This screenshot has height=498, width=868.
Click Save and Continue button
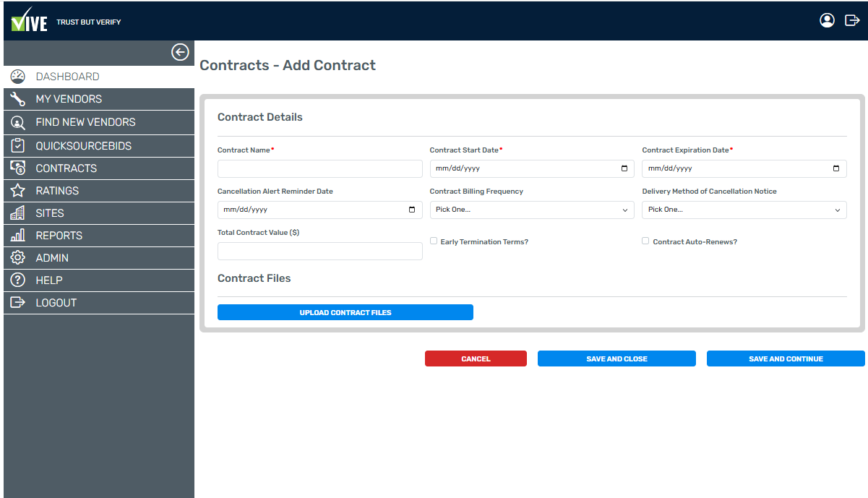(785, 359)
